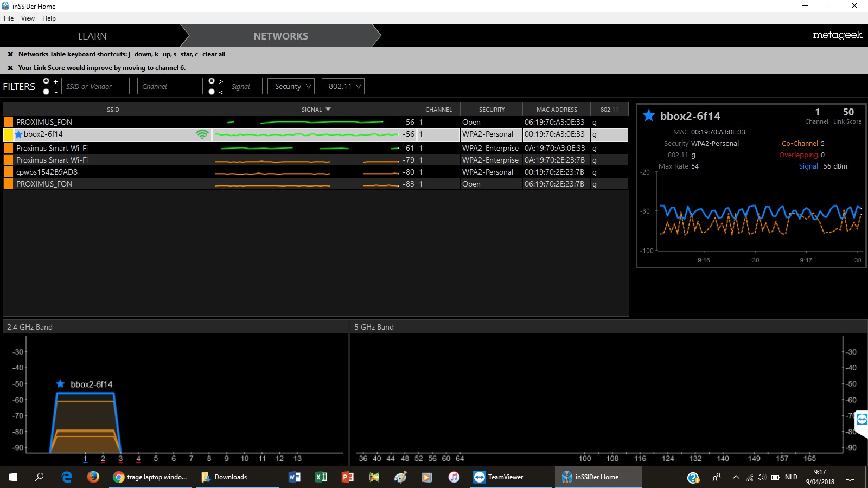Image resolution: width=868 pixels, height=488 pixels.
Task: Click MAC address 0A:19:70:2E:23:7B in the table
Action: click(554, 160)
